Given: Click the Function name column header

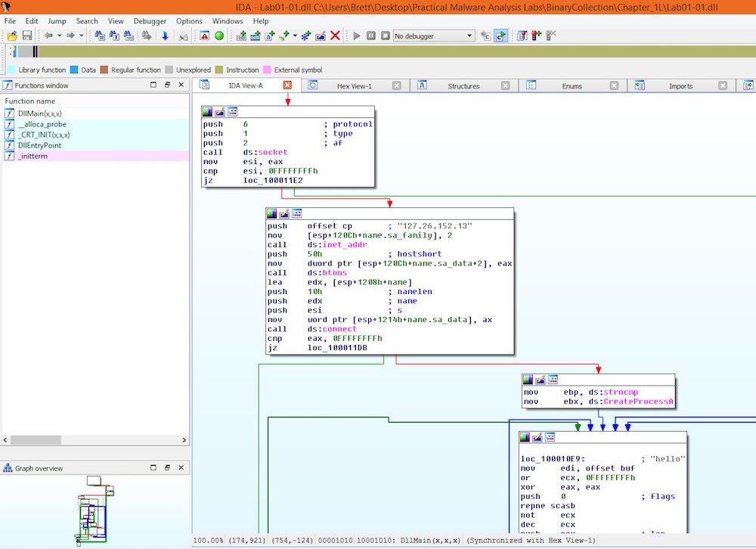Looking at the screenshot, I should click(95, 101).
